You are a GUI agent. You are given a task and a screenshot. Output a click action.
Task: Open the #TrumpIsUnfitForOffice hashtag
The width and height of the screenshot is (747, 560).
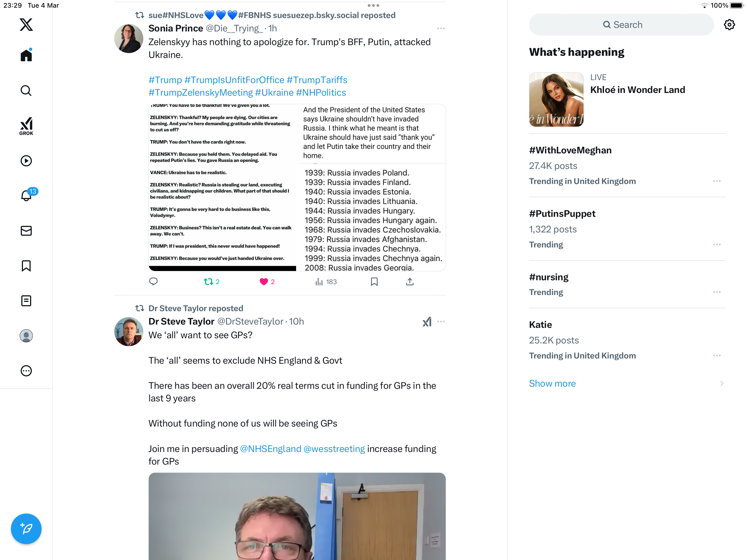click(x=234, y=80)
